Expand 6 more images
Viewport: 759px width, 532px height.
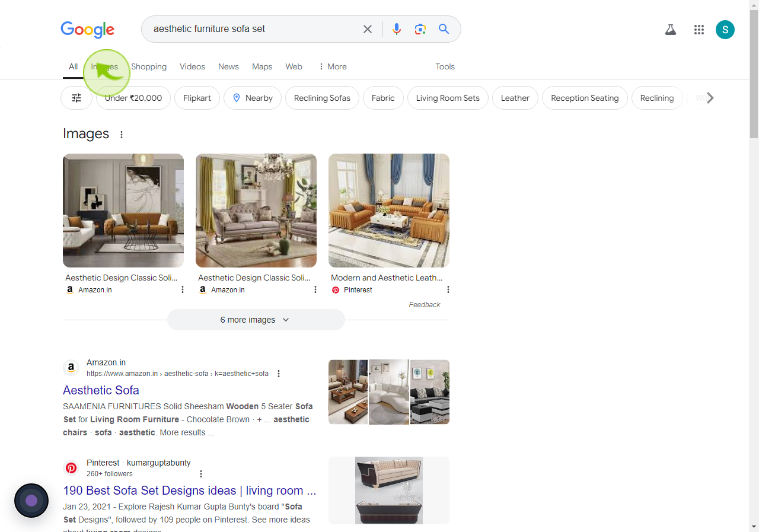coord(256,320)
